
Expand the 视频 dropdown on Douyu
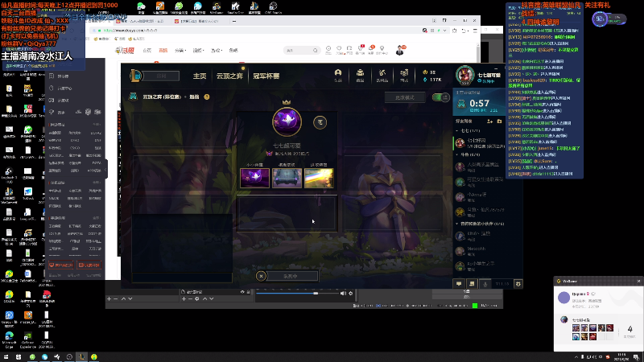pos(198,51)
